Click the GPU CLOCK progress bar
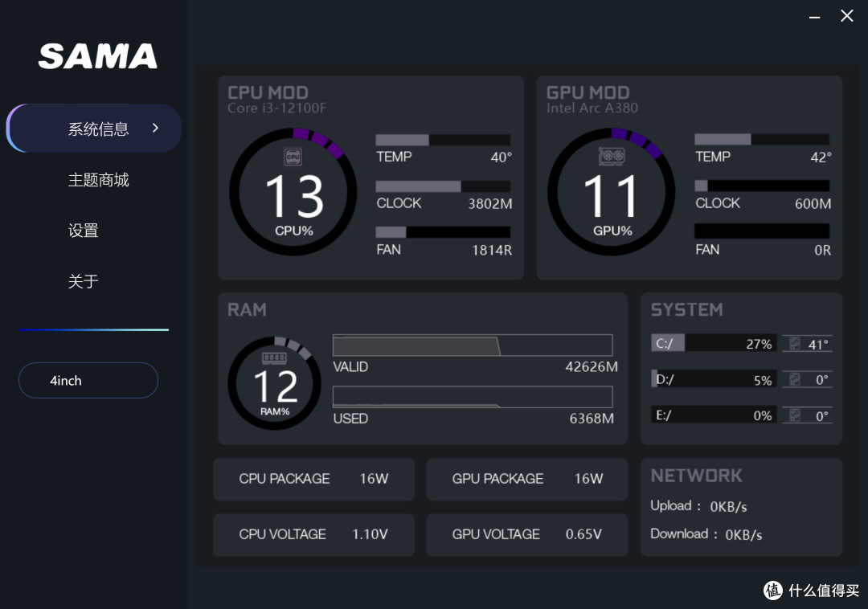 762,186
